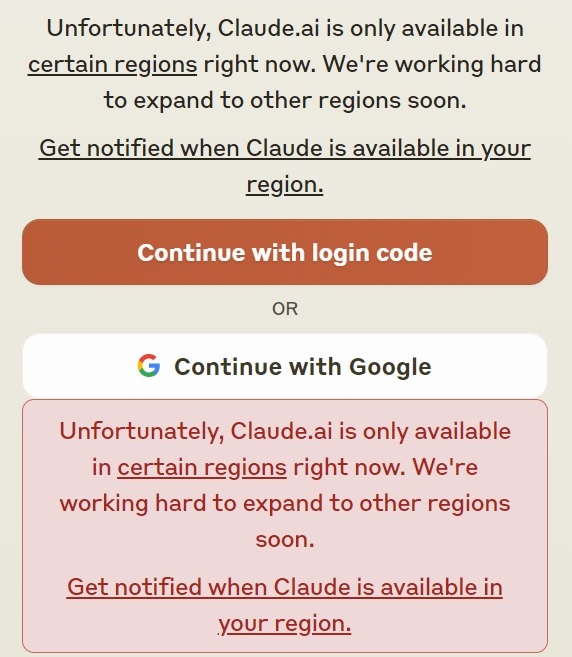This screenshot has height=657, width=572.
Task: Click the 'Continue' word on orange button
Action: point(191,253)
